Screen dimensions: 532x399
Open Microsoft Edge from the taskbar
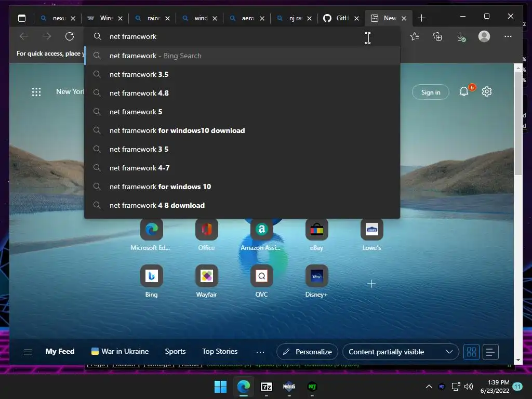tap(244, 387)
